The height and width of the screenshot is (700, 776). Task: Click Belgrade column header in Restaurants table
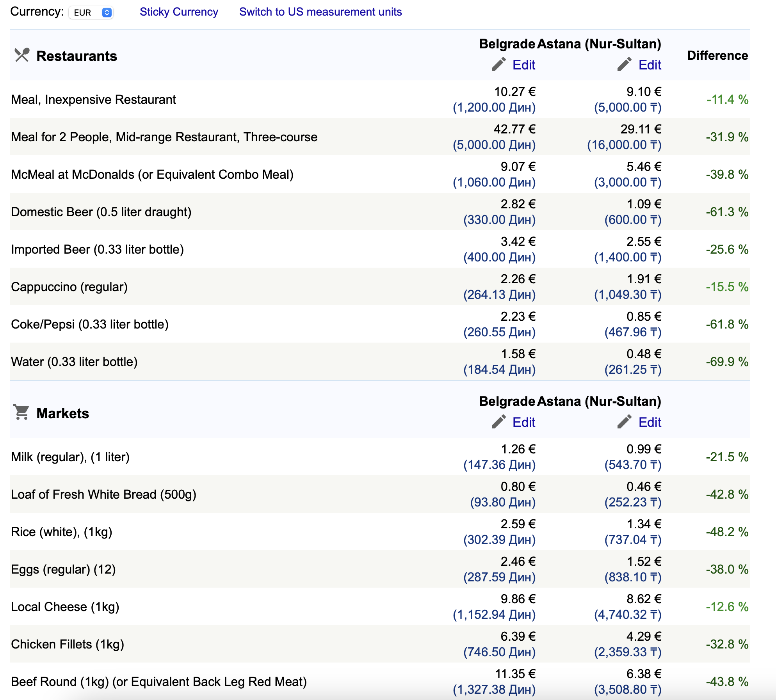pos(507,44)
